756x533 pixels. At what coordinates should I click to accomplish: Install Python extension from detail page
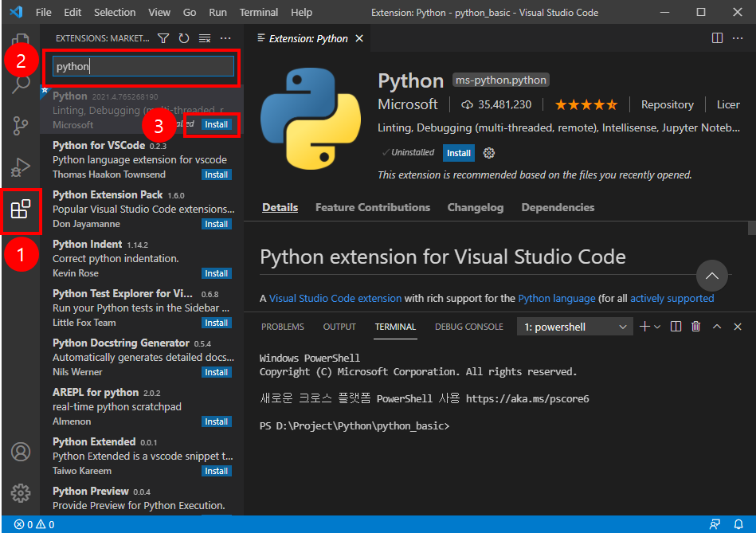pos(459,153)
